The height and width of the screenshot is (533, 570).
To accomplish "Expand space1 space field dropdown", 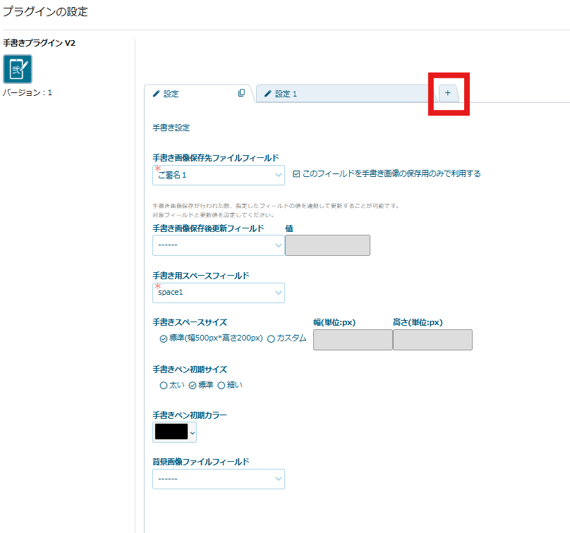I will [218, 293].
